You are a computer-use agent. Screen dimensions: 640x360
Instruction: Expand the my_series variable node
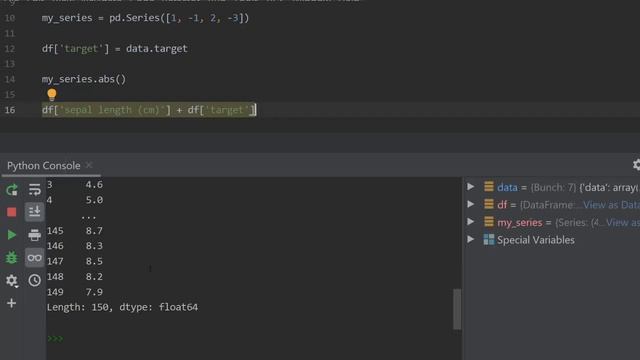[471, 222]
